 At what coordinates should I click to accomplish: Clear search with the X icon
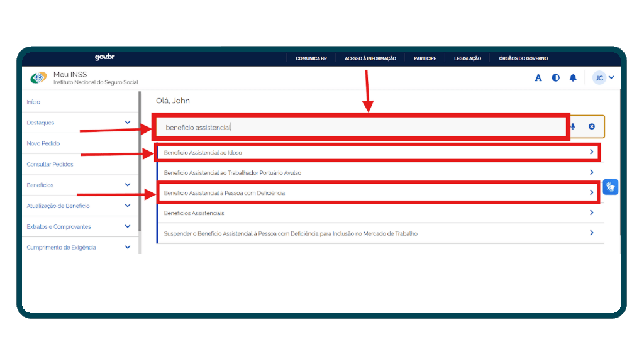pyautogui.click(x=592, y=127)
